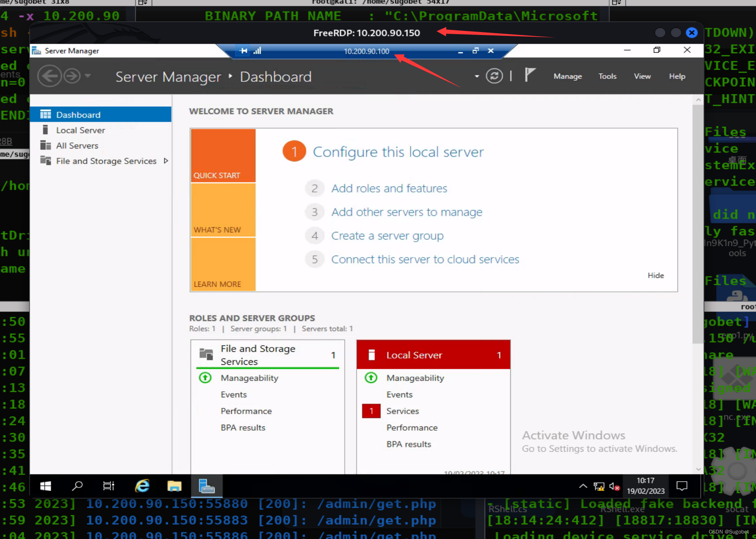Pin the RDP connection bar
756x539 pixels.
click(244, 51)
